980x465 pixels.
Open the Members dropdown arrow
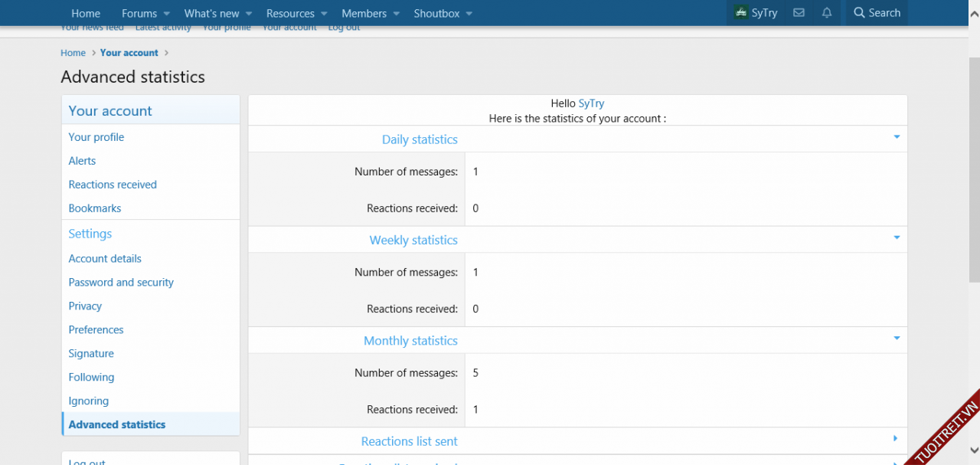[x=396, y=14]
